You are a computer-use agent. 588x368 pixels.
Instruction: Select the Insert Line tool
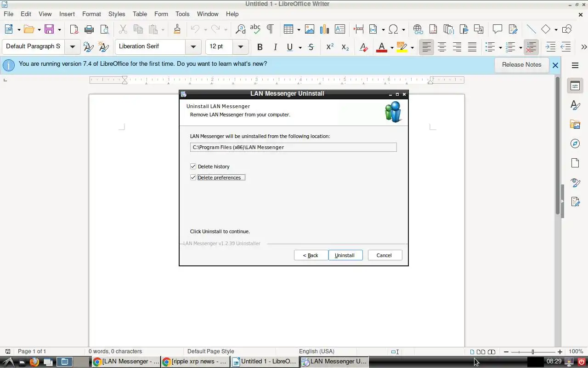tap(531, 29)
